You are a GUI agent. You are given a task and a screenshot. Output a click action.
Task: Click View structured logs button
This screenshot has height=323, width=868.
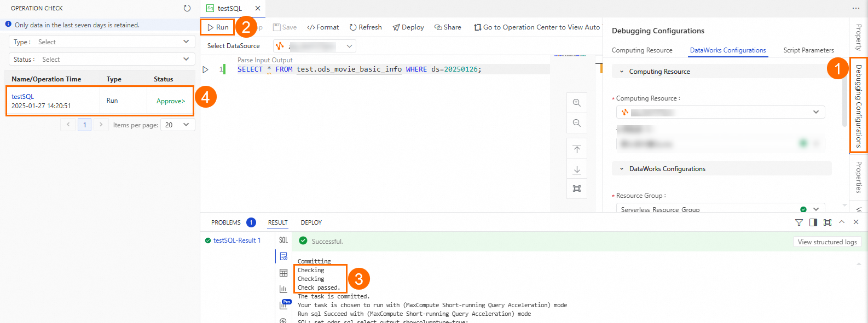point(827,242)
